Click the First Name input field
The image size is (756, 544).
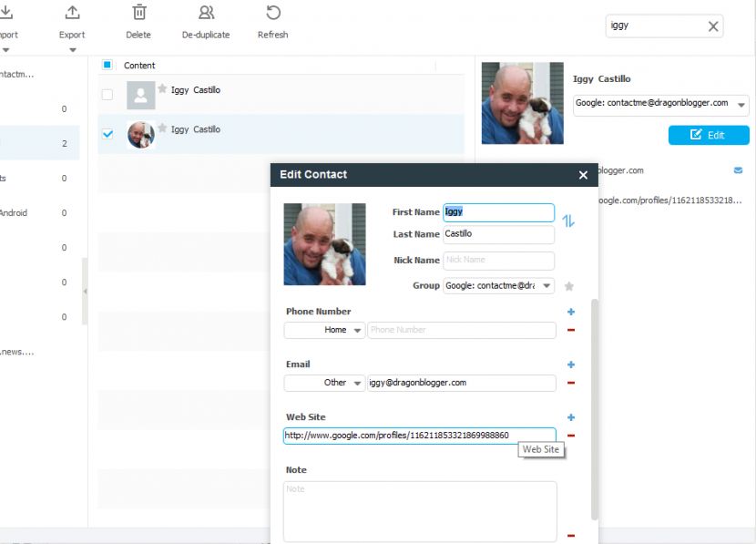coord(498,212)
